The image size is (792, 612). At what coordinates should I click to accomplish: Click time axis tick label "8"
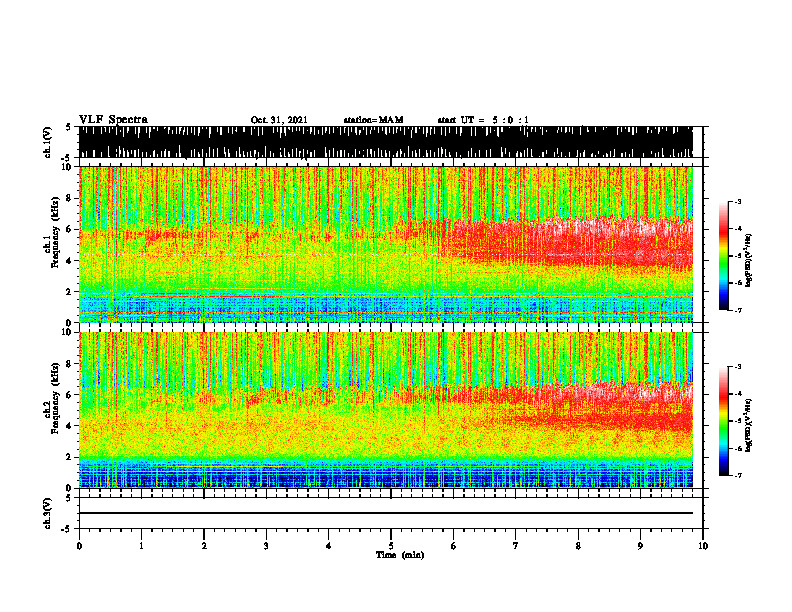click(578, 546)
